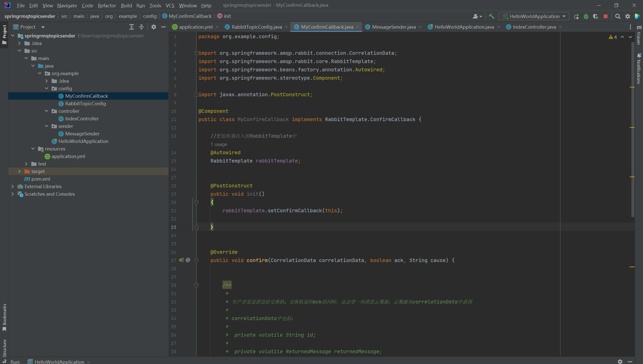This screenshot has height=364, width=643.
Task: Click the Build project hammer icon
Action: tap(492, 16)
